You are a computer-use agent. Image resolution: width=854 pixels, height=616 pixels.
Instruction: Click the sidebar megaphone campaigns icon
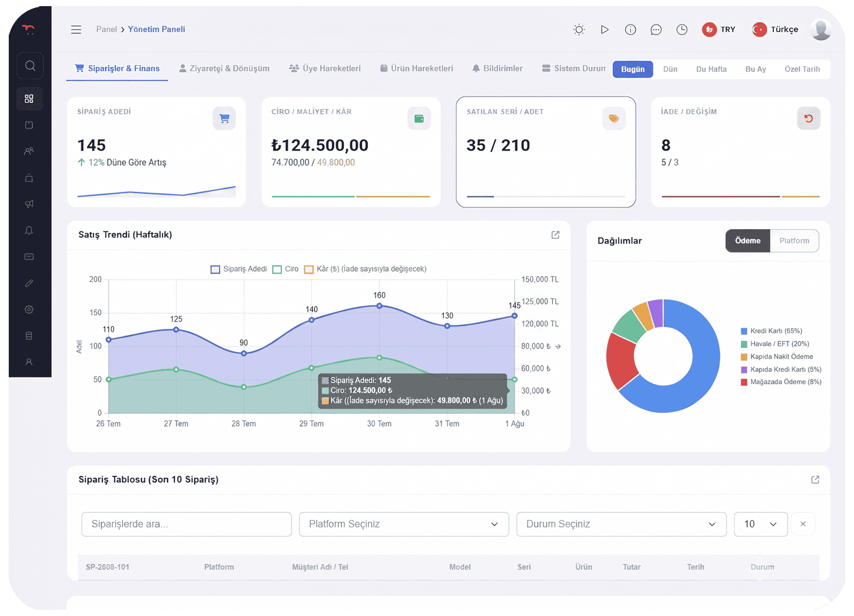coord(29,204)
